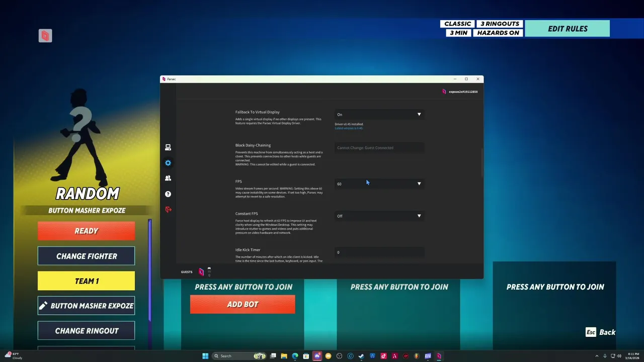Open Task View on the taskbar
644x362 pixels.
273,356
